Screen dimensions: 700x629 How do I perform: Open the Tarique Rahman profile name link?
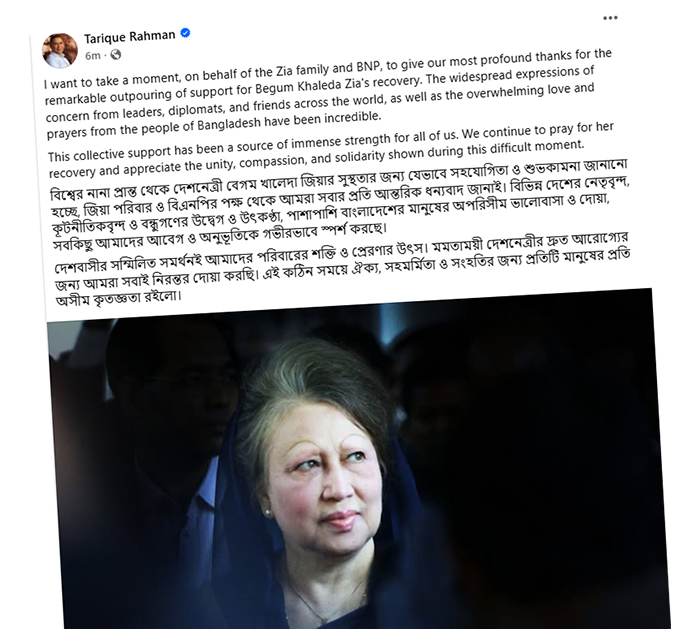[x=129, y=37]
